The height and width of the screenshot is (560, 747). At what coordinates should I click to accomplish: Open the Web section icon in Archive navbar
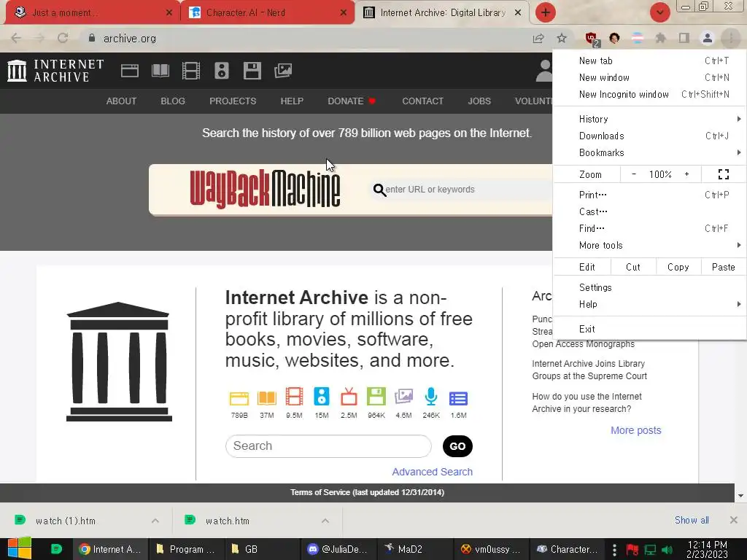click(x=130, y=71)
